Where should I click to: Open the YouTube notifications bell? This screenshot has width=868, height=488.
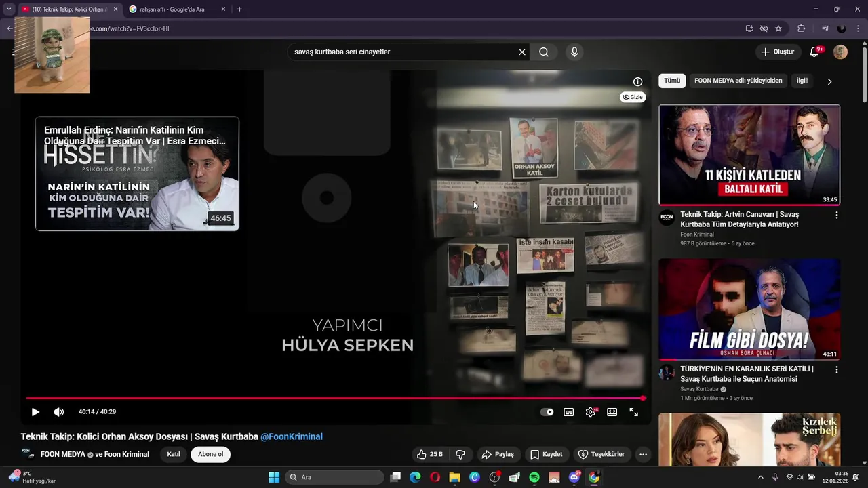[x=815, y=52]
